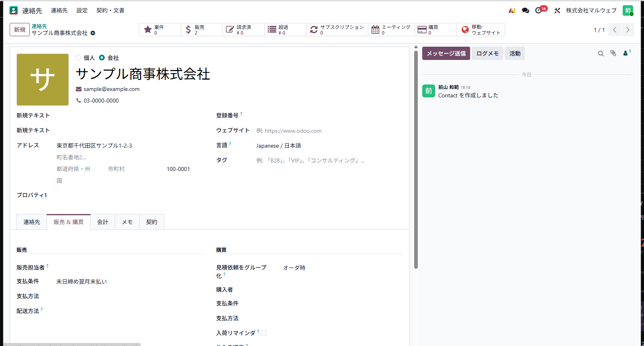
Task: Click address 東京都千代田区サンプル1-2-3 field
Action: (x=130, y=146)
